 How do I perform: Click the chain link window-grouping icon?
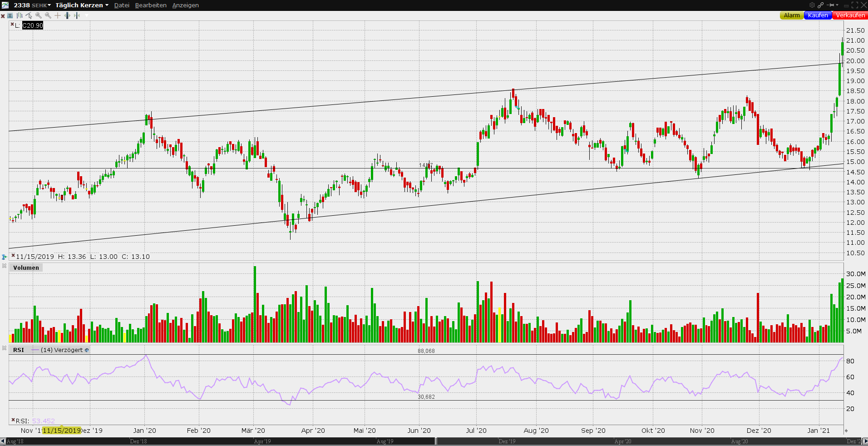click(821, 5)
